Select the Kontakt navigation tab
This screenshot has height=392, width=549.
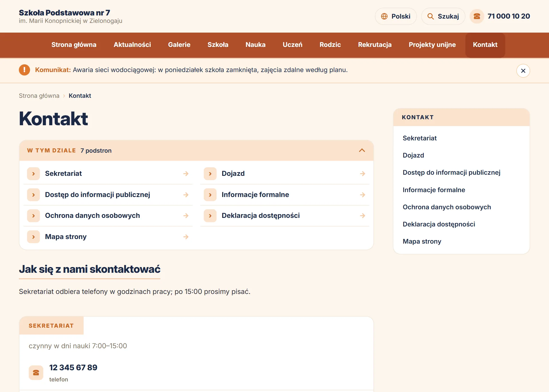click(x=485, y=45)
